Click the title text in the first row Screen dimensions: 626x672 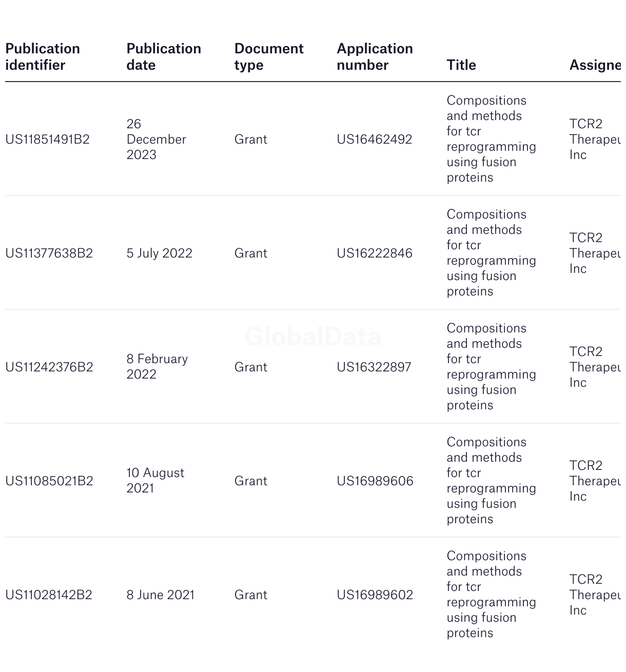pyautogui.click(x=492, y=139)
